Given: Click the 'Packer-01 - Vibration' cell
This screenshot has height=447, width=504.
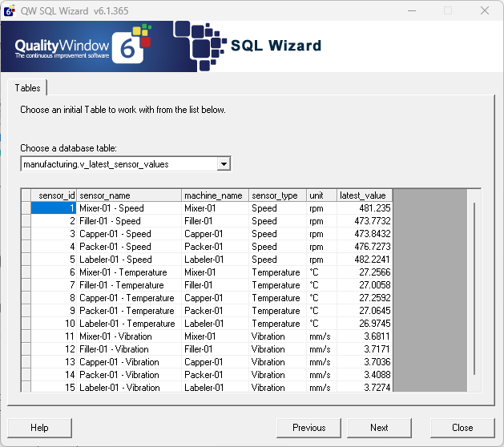Looking at the screenshot, I should (x=129, y=375).
